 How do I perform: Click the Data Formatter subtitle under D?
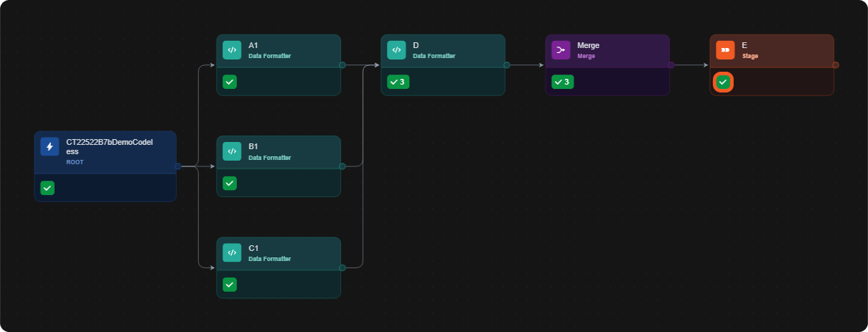tap(434, 56)
